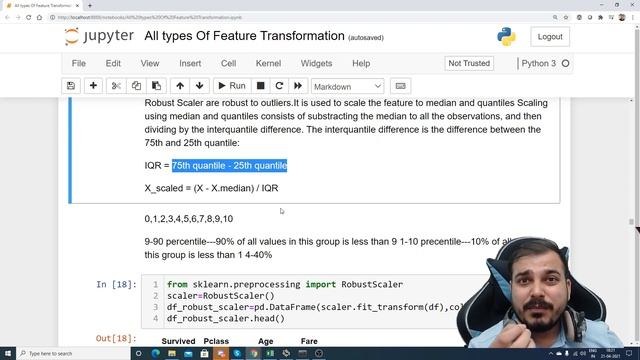
Task: Click the Survived column header
Action: (x=178, y=341)
